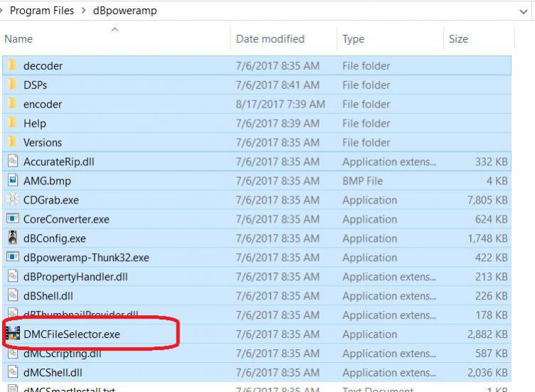Screen dimensions: 535x392
Task: Select the Versions folder name
Action: click(43, 142)
